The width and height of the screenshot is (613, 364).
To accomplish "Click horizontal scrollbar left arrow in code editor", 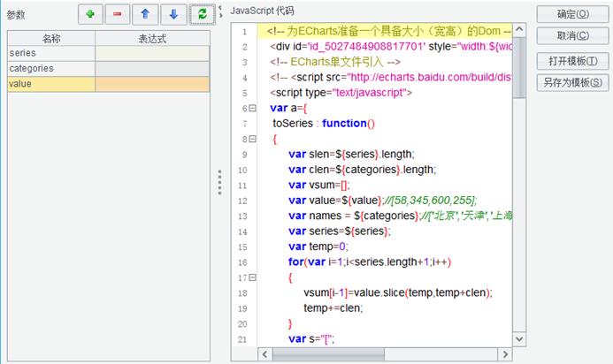I will 264,354.
